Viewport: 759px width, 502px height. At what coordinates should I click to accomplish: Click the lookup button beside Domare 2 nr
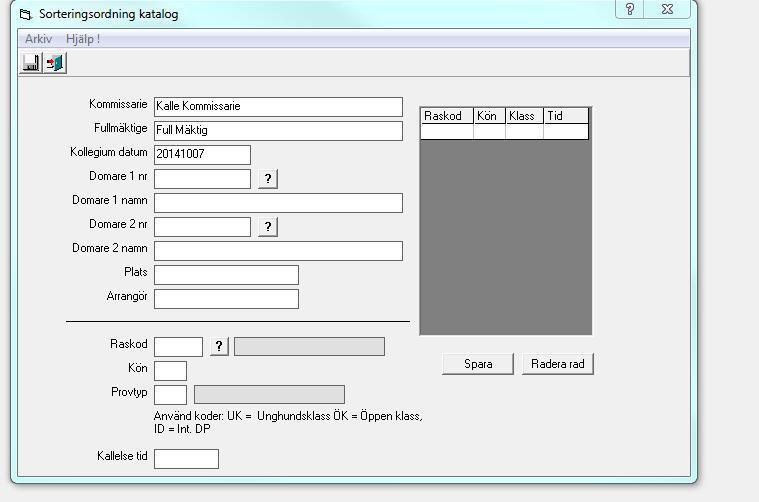point(268,227)
